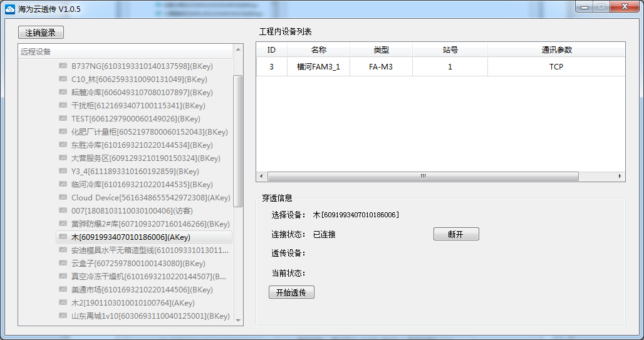Click the device icon beside 东胜冷库
Screen dimensions: 644x340
click(x=63, y=145)
